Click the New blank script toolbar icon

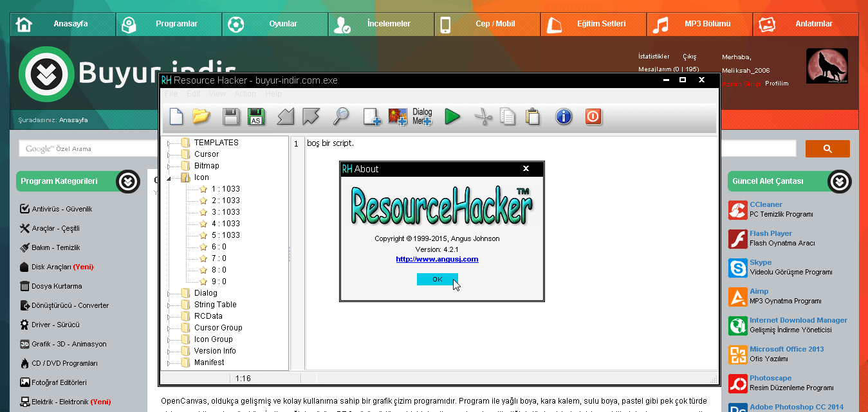(x=176, y=116)
